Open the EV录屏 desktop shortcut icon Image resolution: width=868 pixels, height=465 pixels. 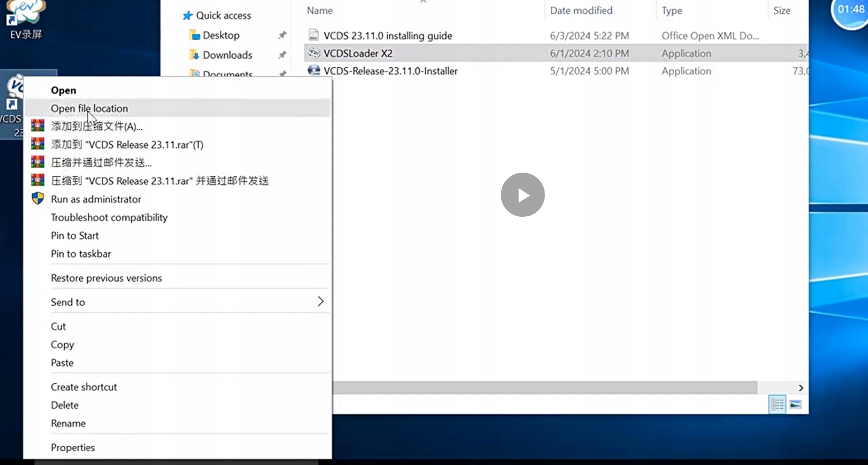click(25, 11)
